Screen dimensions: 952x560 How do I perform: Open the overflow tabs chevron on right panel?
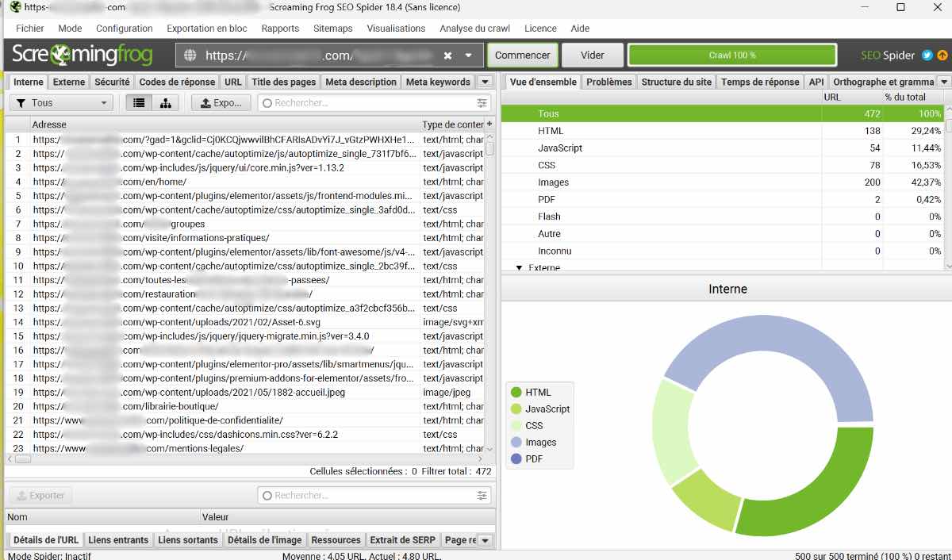coord(944,81)
